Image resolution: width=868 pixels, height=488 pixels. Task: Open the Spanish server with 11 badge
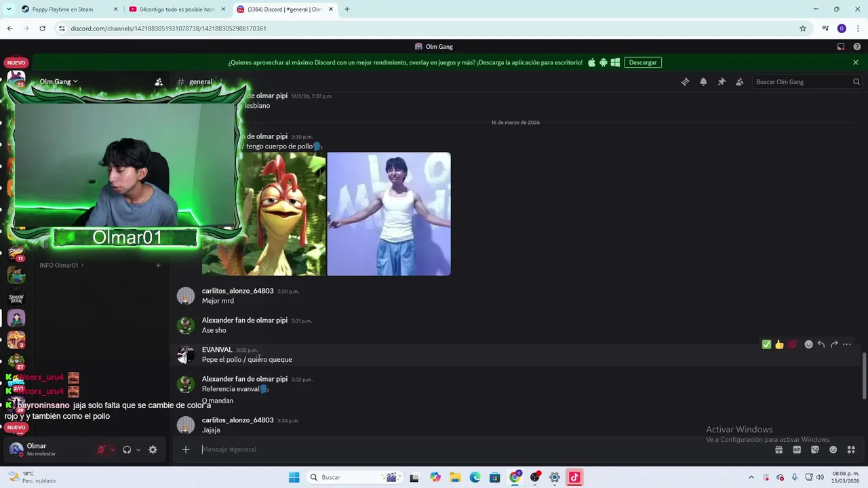pyautogui.click(x=16, y=253)
